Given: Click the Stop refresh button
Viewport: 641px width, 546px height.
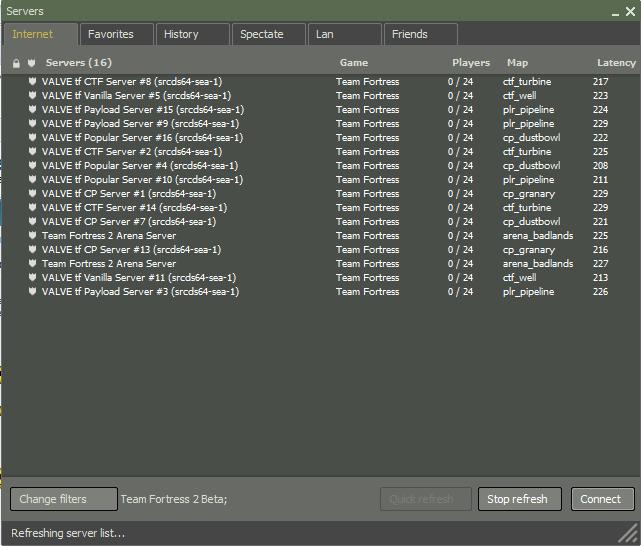Looking at the screenshot, I should click(x=520, y=499).
